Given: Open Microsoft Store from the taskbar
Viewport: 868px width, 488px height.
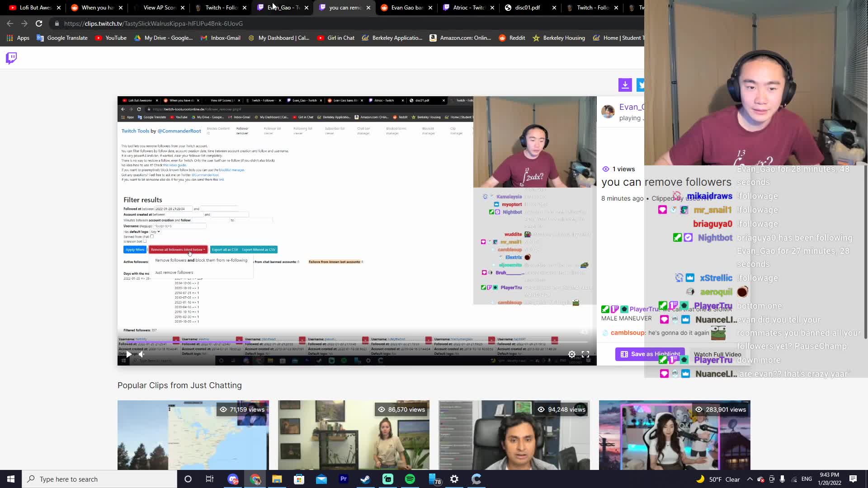Looking at the screenshot, I should 299,479.
